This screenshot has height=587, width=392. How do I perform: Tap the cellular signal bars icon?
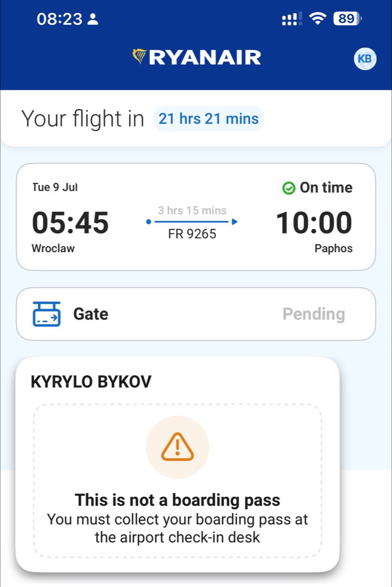click(292, 19)
